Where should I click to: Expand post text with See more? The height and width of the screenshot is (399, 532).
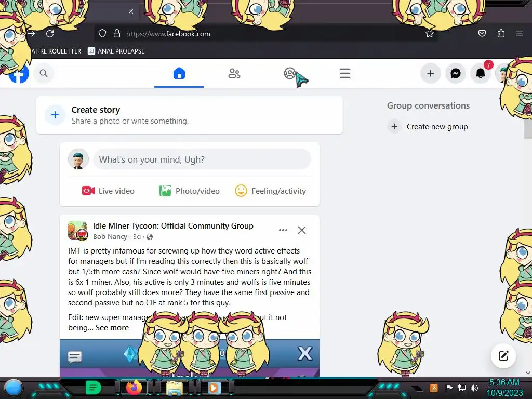point(112,328)
